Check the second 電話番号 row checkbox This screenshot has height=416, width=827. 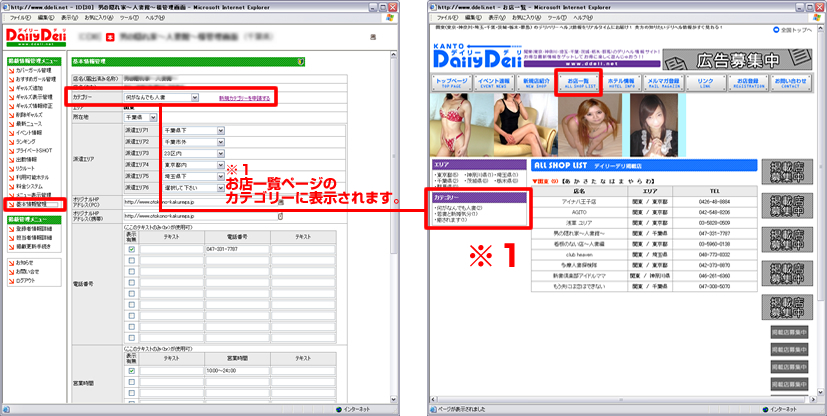pos(131,260)
